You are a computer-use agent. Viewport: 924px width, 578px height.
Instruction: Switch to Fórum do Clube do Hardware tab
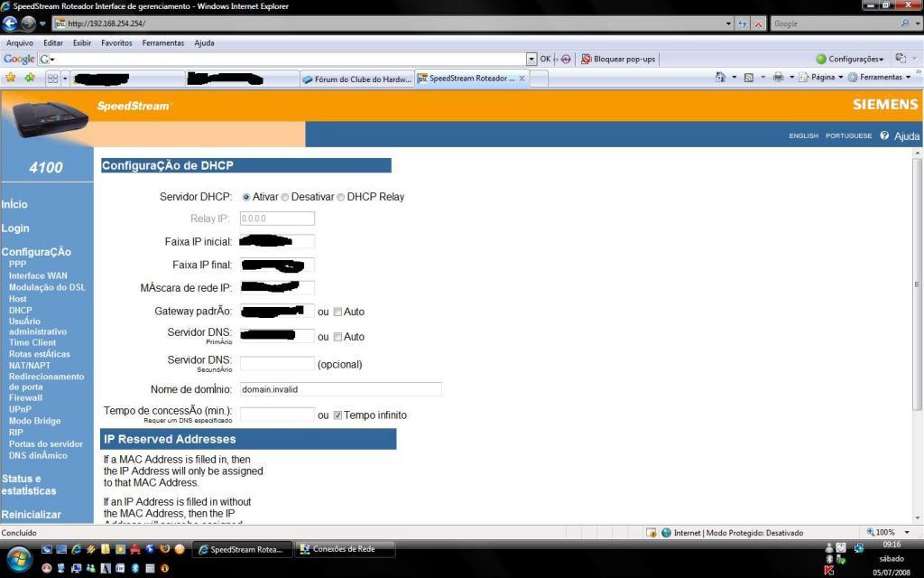coord(357,79)
